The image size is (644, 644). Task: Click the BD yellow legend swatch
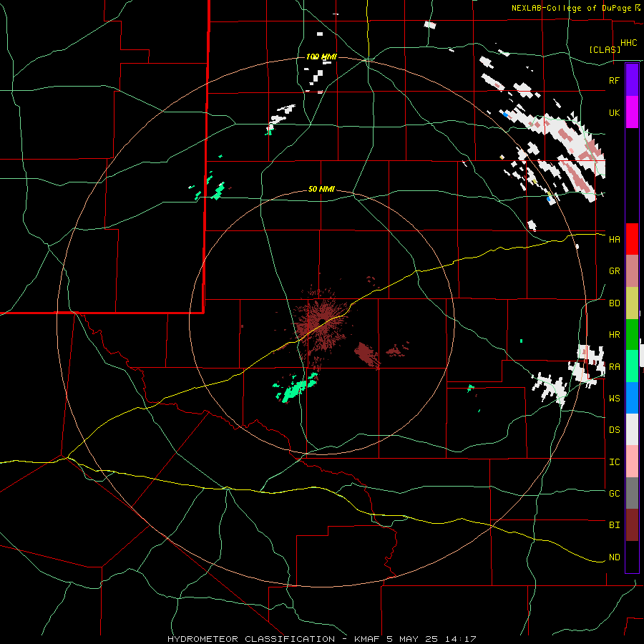(x=632, y=303)
